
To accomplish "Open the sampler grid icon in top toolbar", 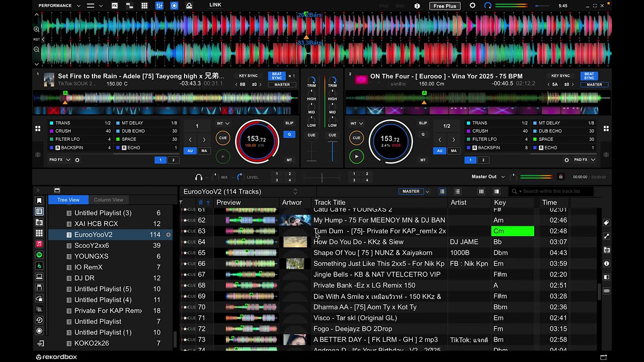I will (144, 6).
